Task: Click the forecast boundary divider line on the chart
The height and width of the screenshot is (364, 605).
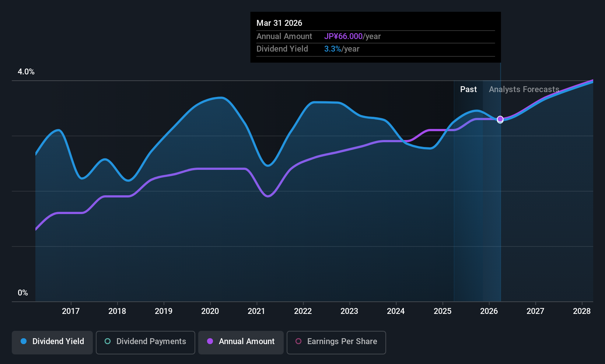Action: (x=500, y=184)
